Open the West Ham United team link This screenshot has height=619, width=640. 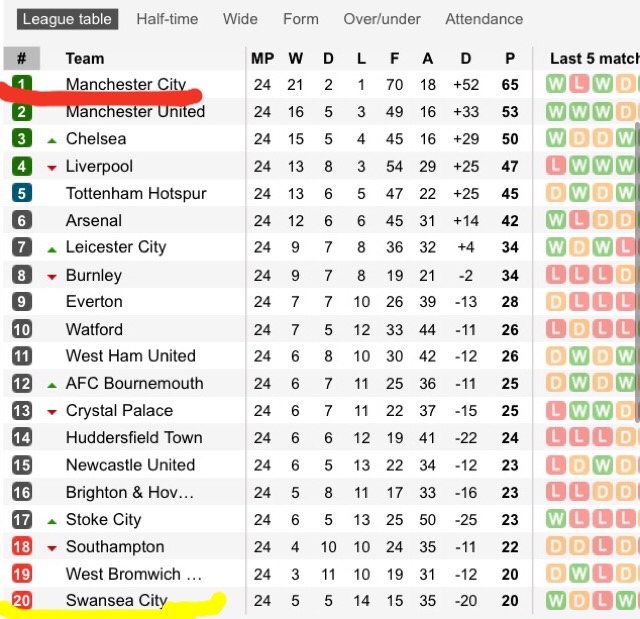coord(131,356)
